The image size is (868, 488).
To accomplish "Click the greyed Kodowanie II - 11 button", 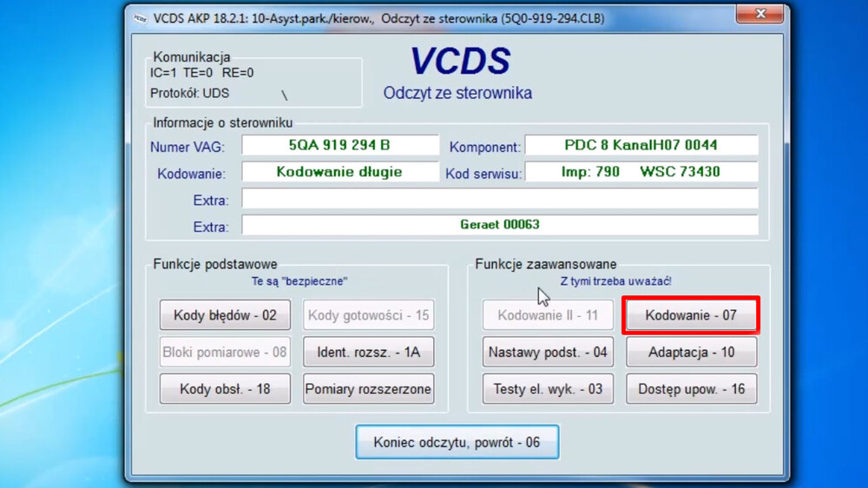I will point(548,315).
